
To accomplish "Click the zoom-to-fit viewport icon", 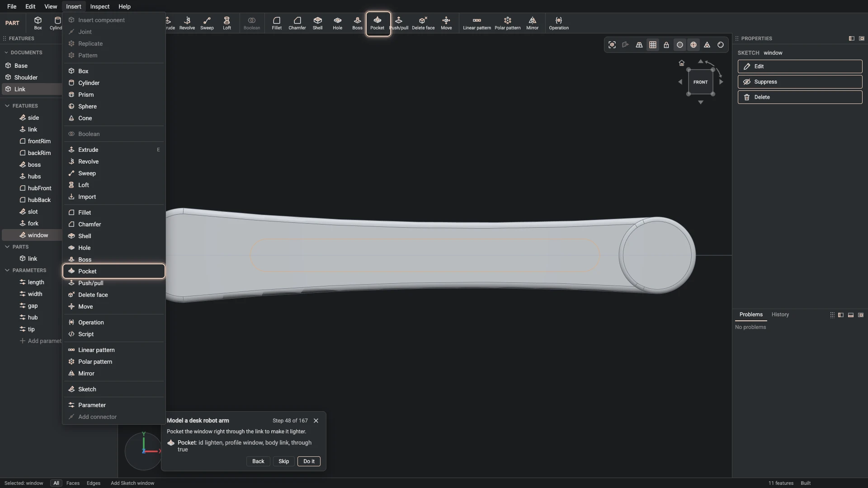I will pos(612,45).
